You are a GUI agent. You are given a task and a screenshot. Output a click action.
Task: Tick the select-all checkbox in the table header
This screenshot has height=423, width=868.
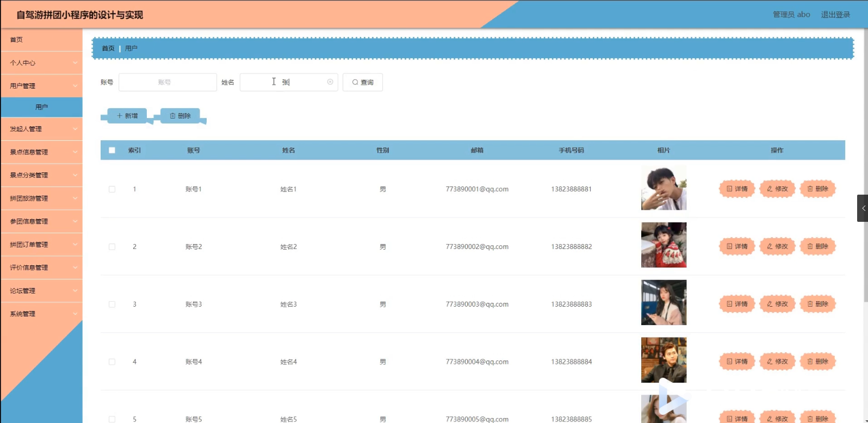click(x=112, y=151)
